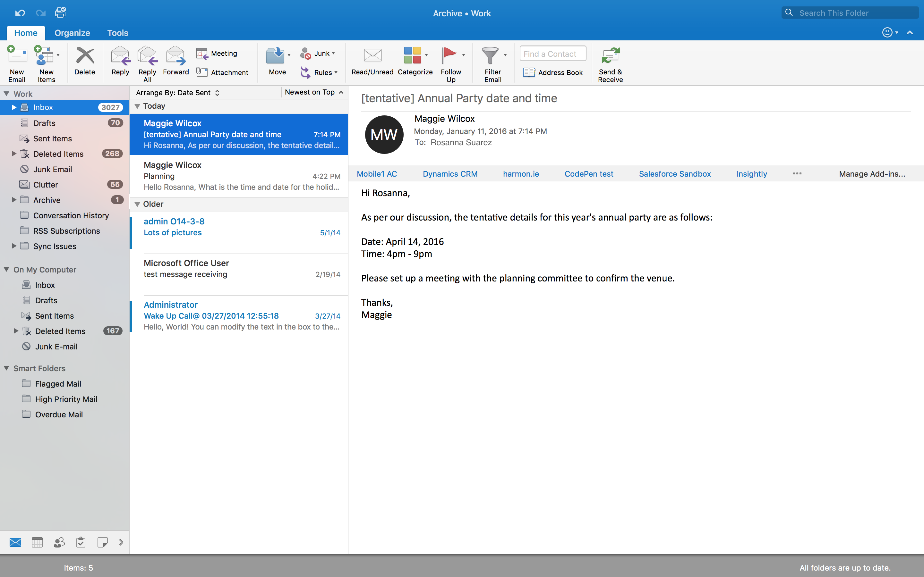Select the Home ribbon tab

tap(26, 32)
